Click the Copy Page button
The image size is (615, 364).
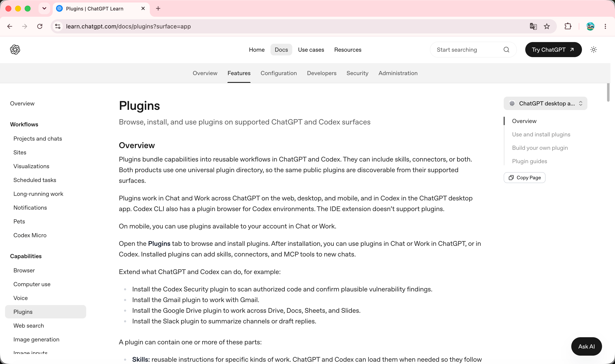coord(524,178)
